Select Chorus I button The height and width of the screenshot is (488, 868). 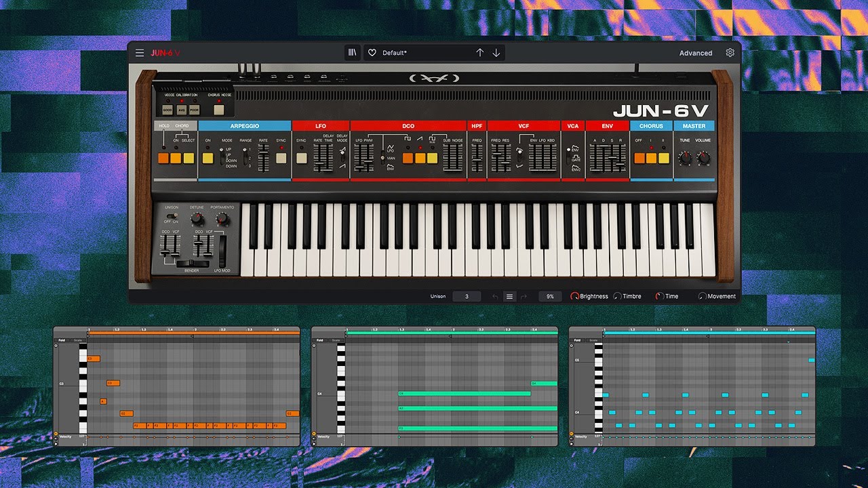click(x=652, y=159)
